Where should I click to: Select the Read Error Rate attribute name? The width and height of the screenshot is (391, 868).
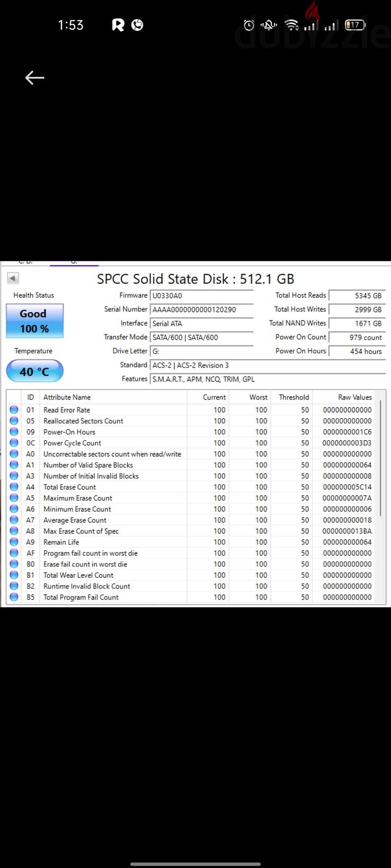pos(66,410)
